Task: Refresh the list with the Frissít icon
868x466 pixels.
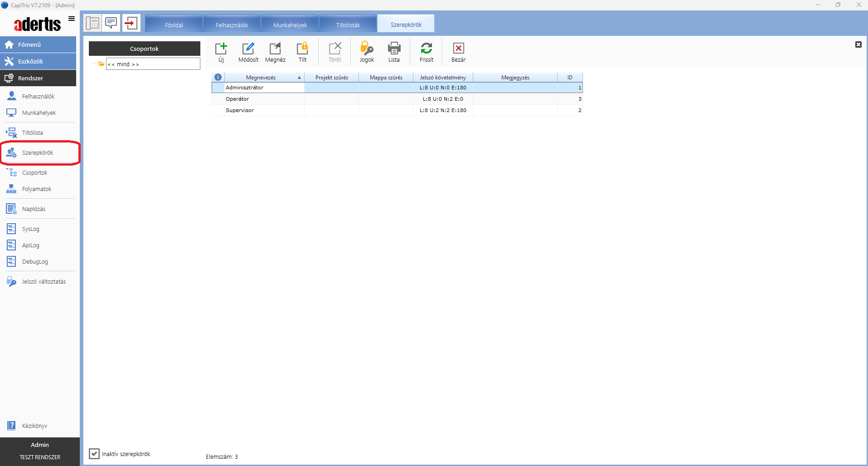Action: coord(426,49)
